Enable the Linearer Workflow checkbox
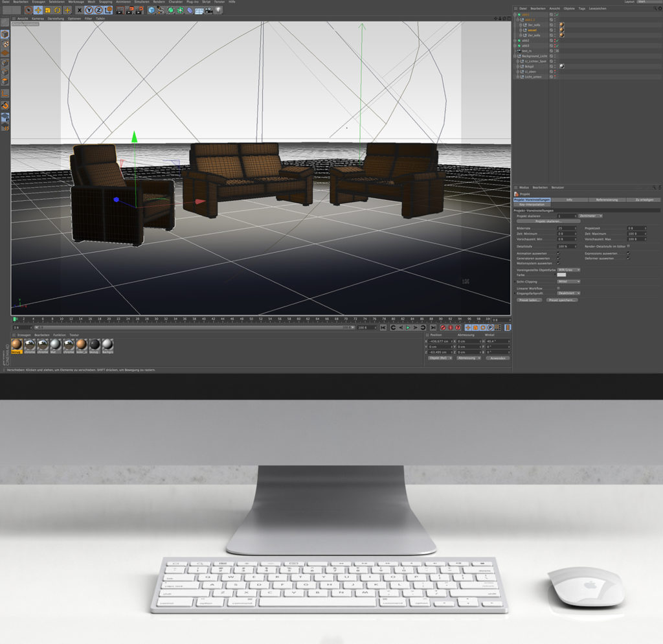663x644 pixels. (x=558, y=288)
